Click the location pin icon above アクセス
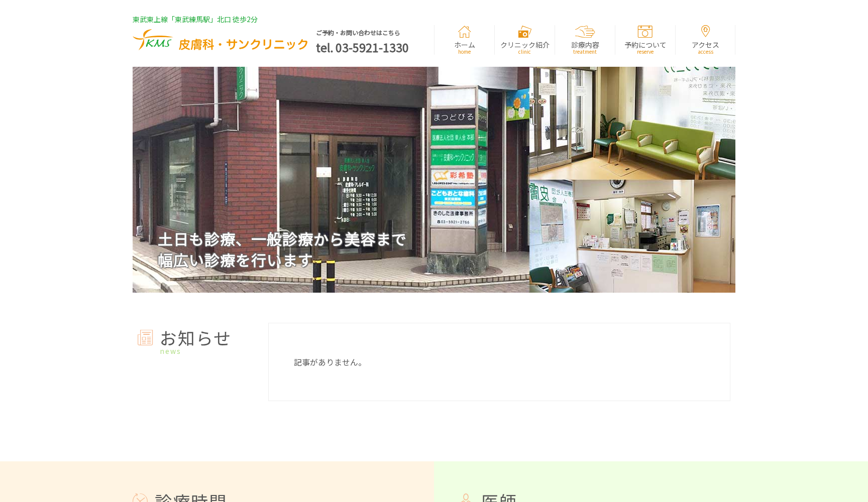The width and height of the screenshot is (868, 502). 705,32
